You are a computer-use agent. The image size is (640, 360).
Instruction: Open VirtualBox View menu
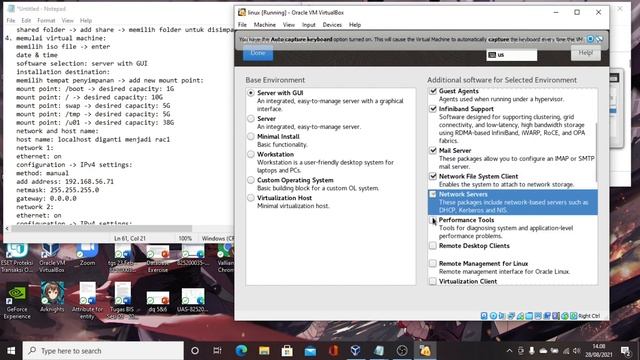tap(289, 25)
